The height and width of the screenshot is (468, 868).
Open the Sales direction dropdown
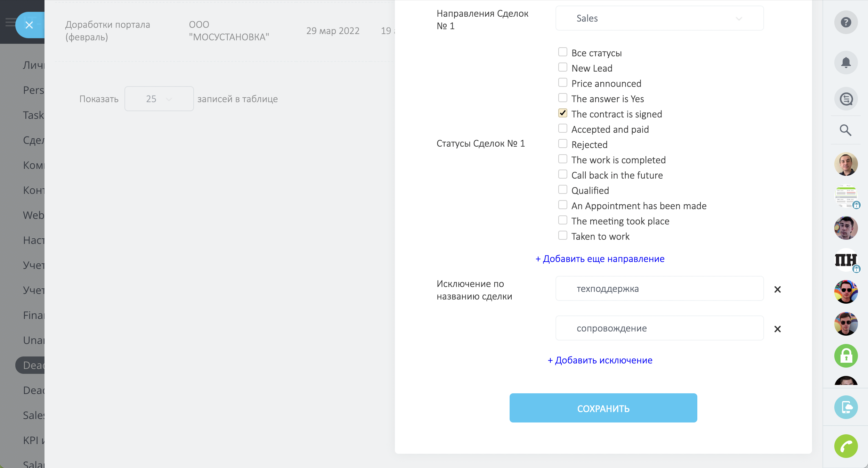tap(659, 18)
